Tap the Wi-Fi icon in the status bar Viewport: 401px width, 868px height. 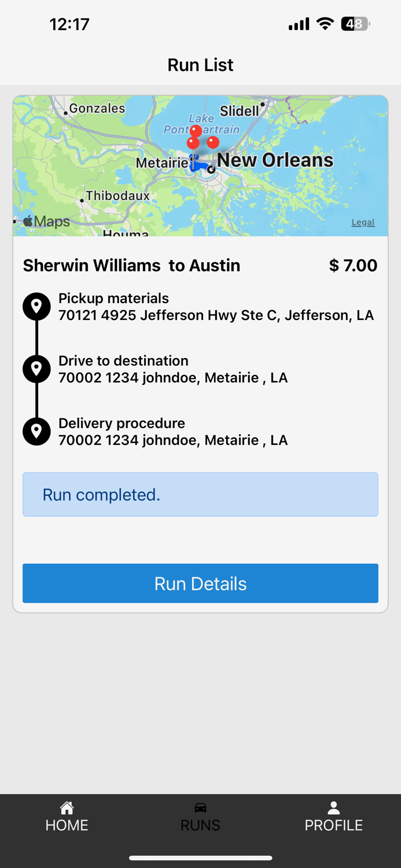point(325,24)
